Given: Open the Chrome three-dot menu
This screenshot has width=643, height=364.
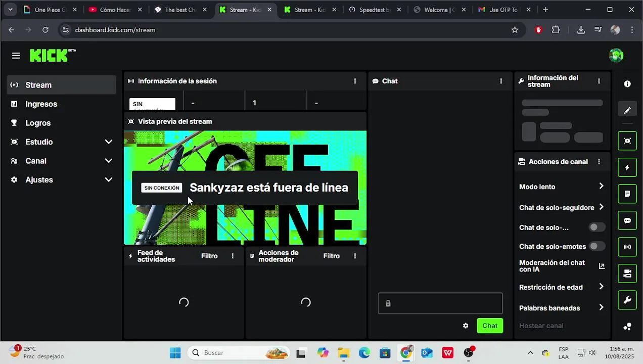Looking at the screenshot, I should [x=632, y=30].
